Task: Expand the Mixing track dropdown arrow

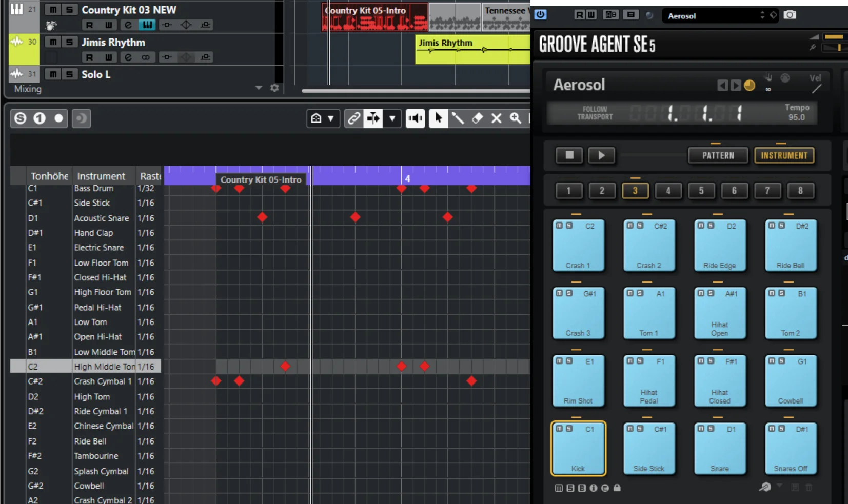Action: [259, 88]
